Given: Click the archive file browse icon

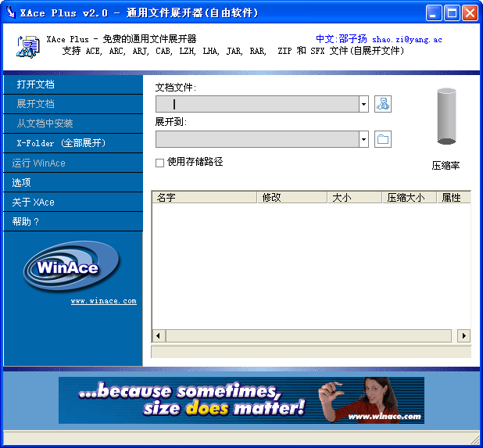Looking at the screenshot, I should (382, 104).
